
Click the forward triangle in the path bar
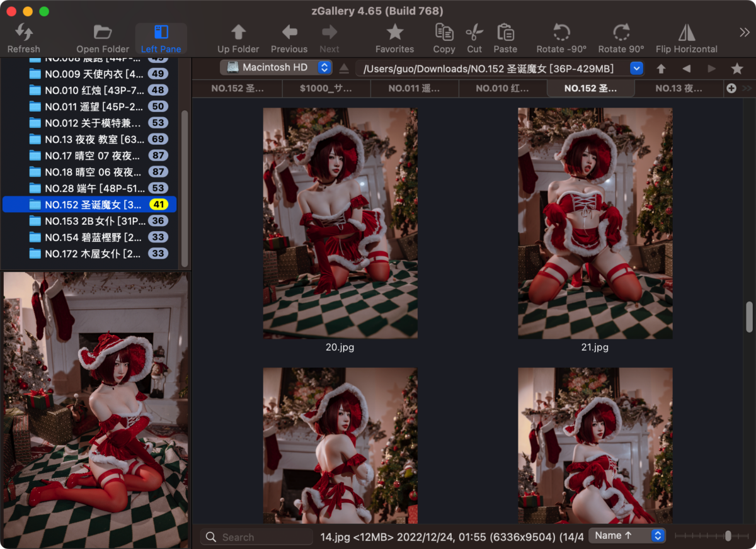[x=711, y=69]
